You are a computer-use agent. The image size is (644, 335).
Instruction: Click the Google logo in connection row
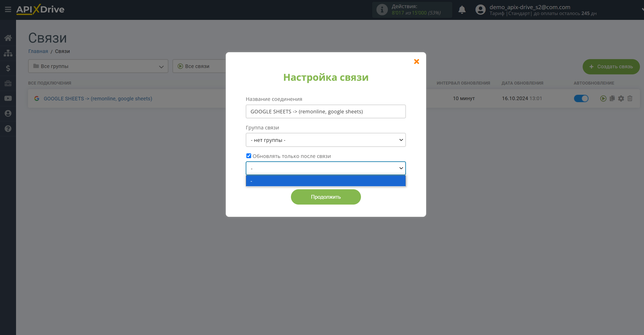(x=37, y=98)
